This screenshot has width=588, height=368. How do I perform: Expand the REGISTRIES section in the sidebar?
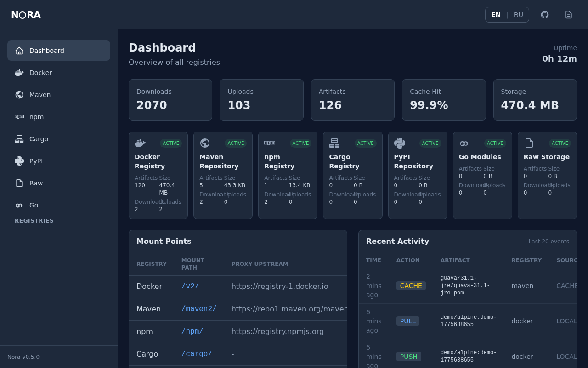pos(34,220)
